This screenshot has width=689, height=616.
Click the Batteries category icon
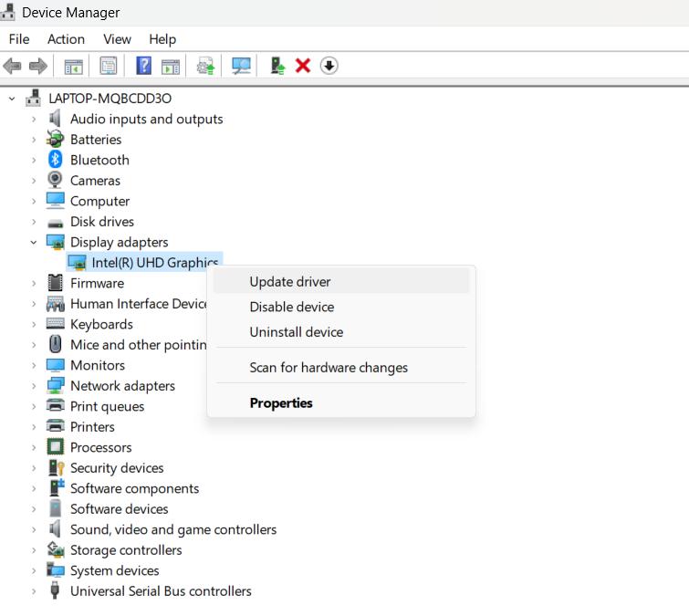point(55,140)
